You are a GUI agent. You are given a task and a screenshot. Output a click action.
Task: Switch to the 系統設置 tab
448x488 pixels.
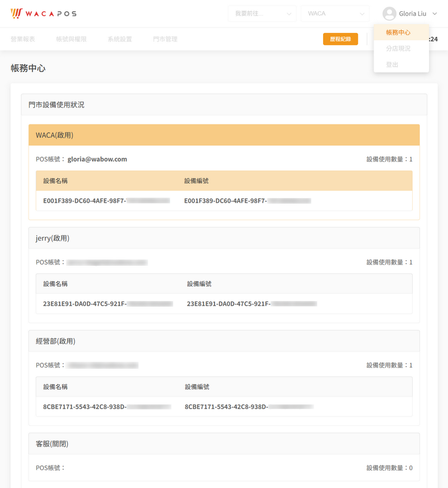pyautogui.click(x=120, y=39)
